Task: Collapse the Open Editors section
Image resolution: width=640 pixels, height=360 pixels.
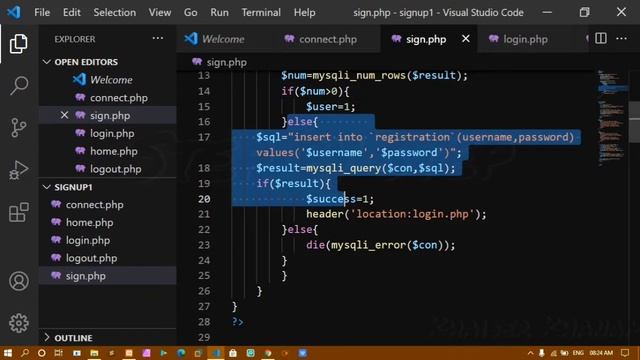Action: pos(47,62)
